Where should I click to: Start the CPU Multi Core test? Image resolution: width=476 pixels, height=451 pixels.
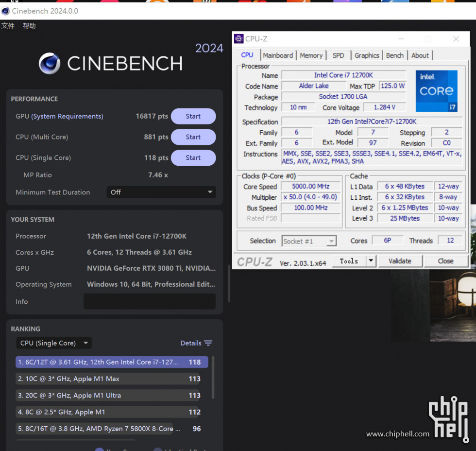[x=193, y=137]
